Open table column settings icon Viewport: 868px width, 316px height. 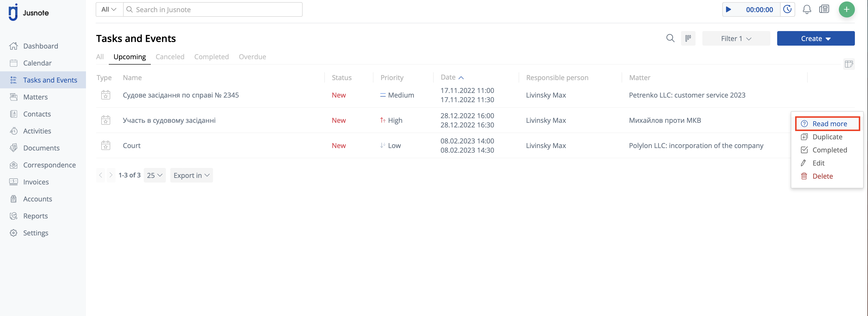coord(849,64)
